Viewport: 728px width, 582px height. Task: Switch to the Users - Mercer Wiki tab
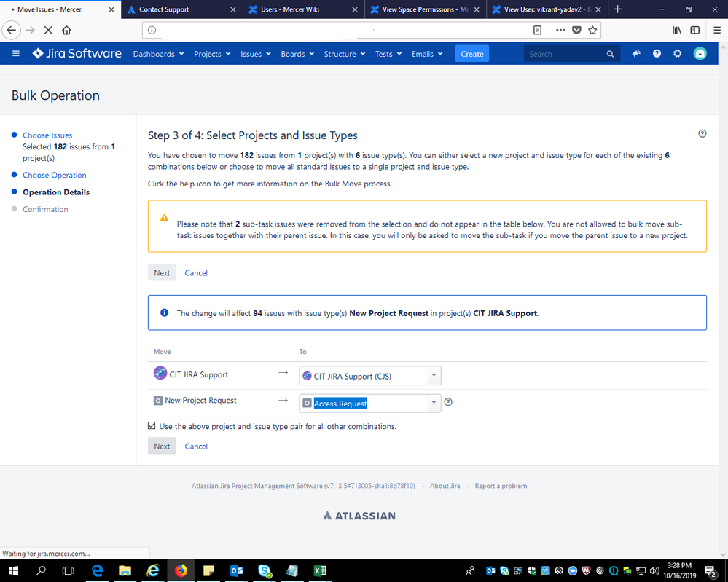click(x=304, y=9)
